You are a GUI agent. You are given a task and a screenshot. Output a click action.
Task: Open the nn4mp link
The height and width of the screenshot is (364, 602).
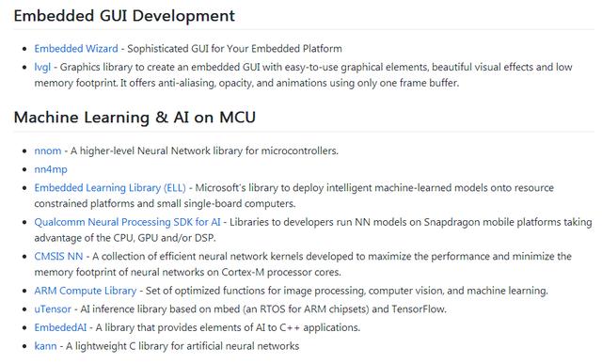coord(51,169)
